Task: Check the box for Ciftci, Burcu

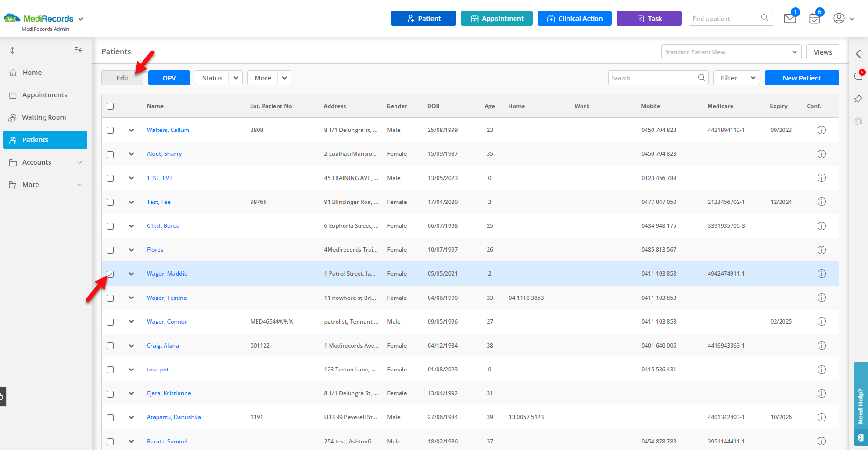Action: tap(110, 226)
